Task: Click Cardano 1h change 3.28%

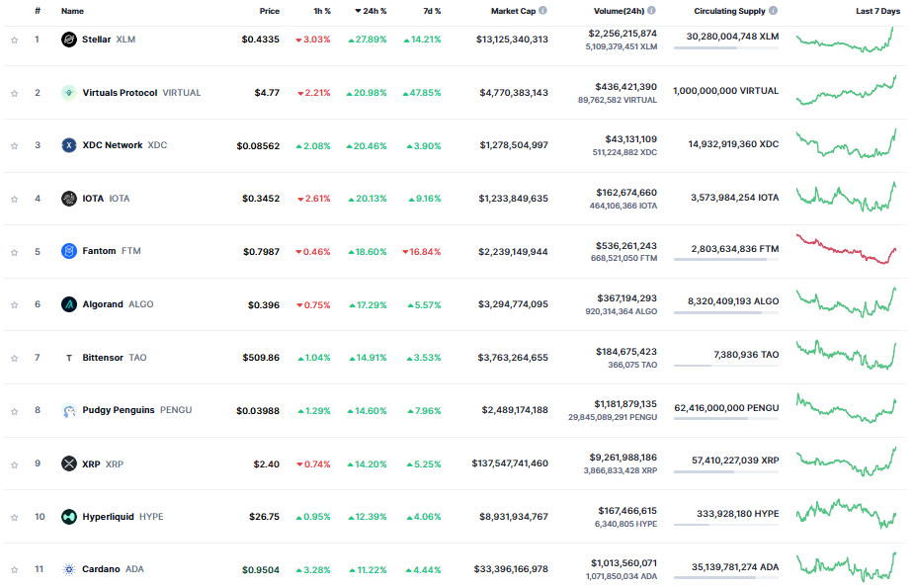Action: tap(313, 570)
